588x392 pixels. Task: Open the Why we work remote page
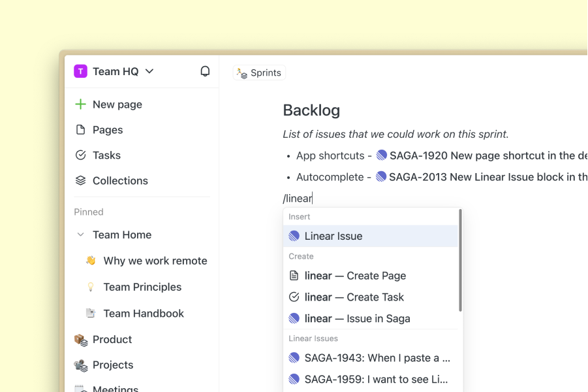coord(155,261)
